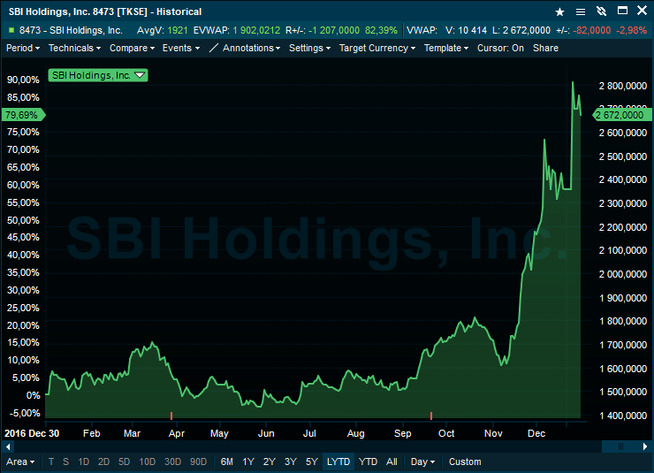Select the 5Y range button

312,462
